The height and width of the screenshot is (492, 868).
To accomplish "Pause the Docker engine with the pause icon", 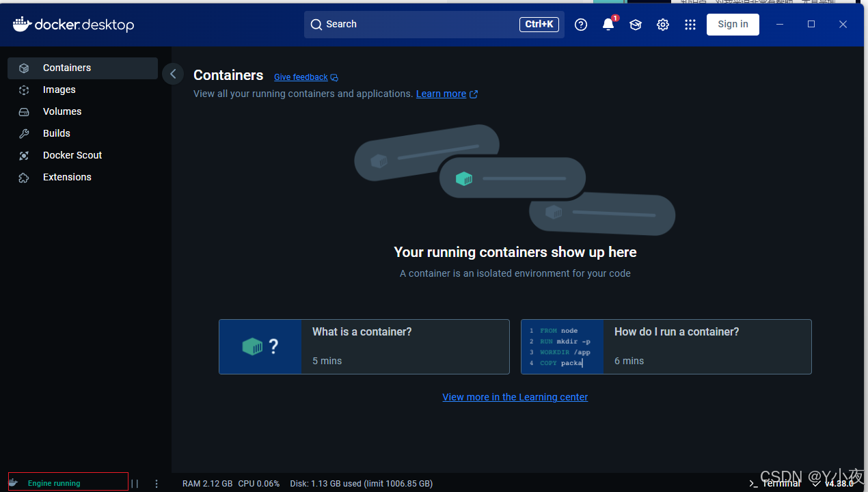I will 135,483.
